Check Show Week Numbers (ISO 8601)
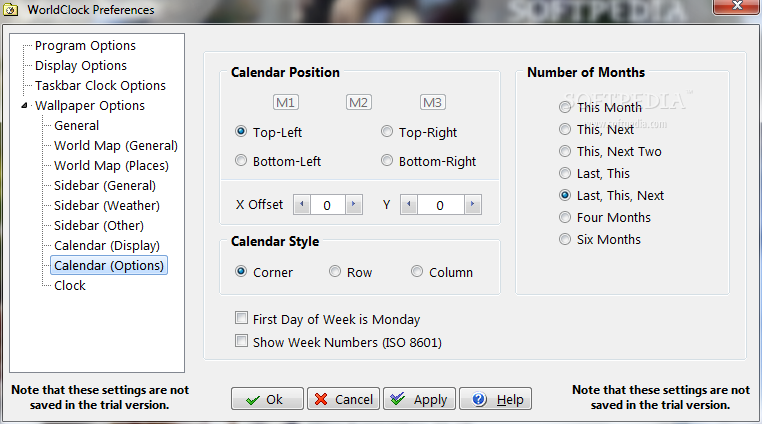 click(242, 341)
